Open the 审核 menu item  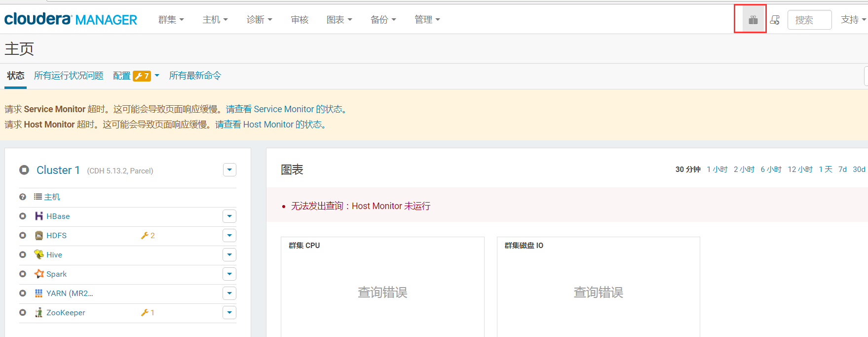300,20
